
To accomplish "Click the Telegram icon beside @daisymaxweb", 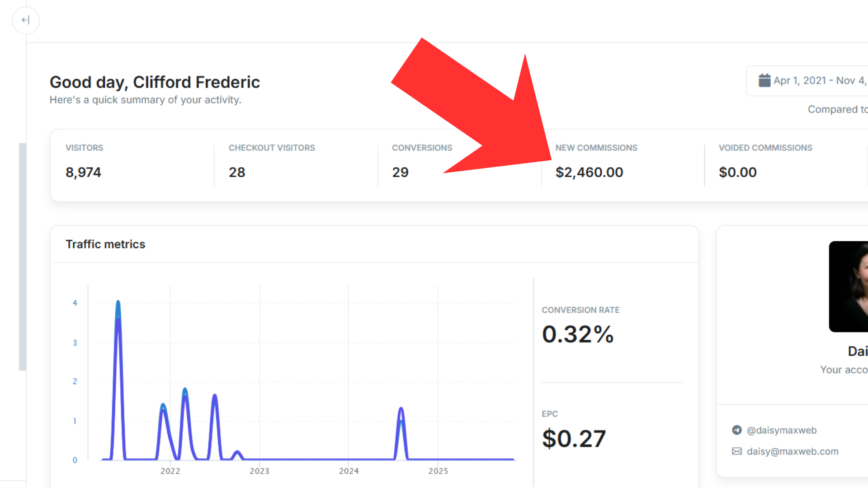I will pyautogui.click(x=737, y=430).
